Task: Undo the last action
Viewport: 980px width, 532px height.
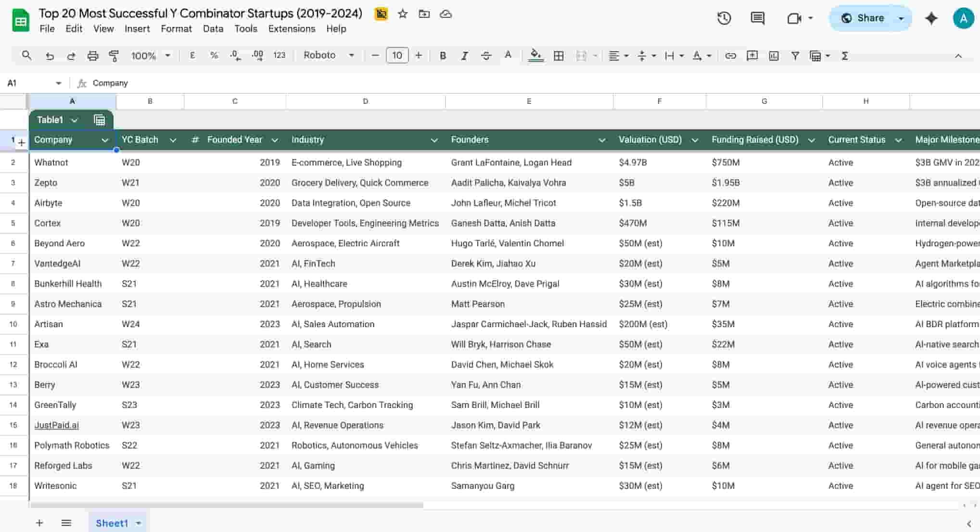Action: tap(50, 56)
